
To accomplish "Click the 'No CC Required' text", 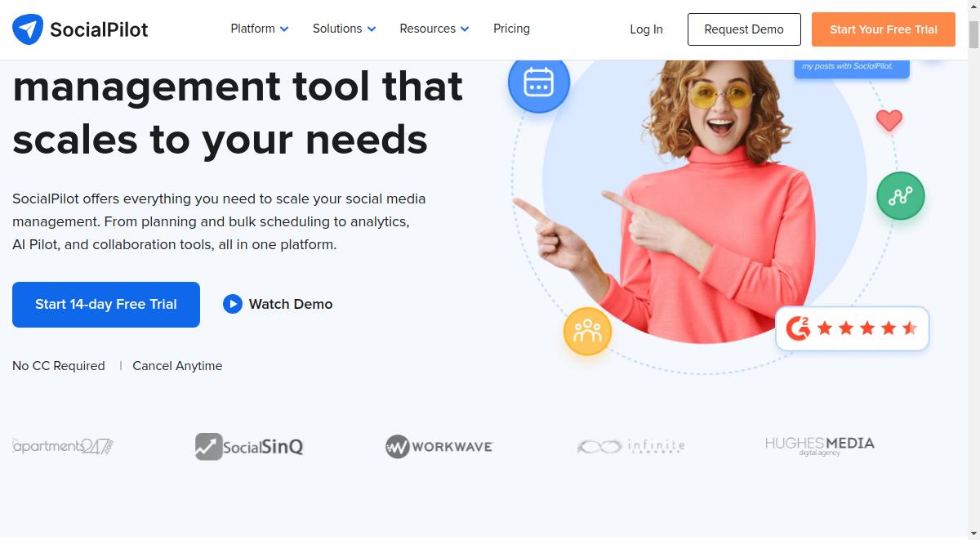I will pos(59,366).
